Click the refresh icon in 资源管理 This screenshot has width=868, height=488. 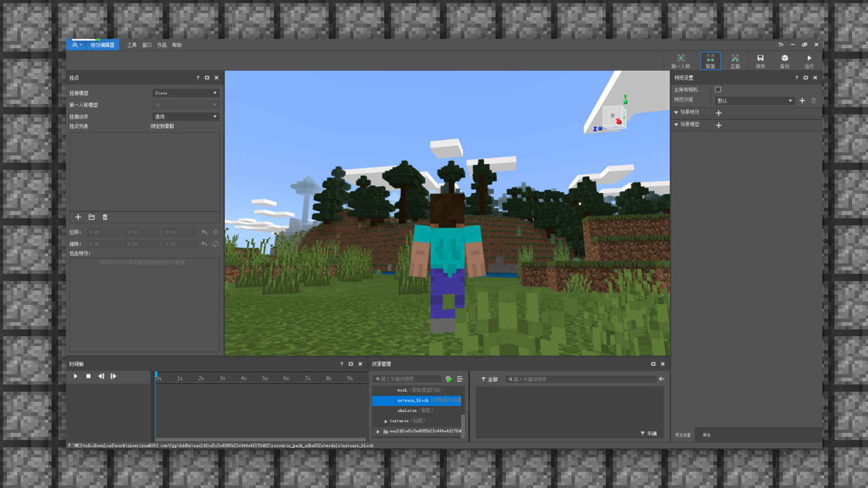pyautogui.click(x=448, y=379)
